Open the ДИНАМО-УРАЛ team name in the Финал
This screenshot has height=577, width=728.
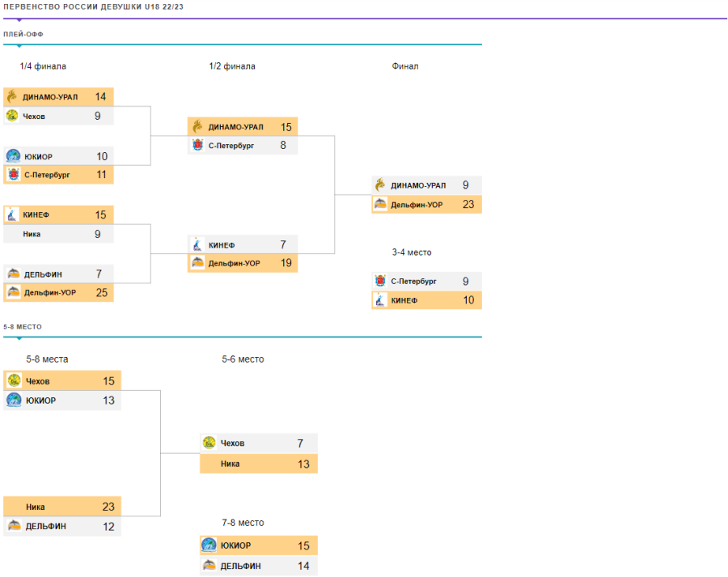(418, 185)
